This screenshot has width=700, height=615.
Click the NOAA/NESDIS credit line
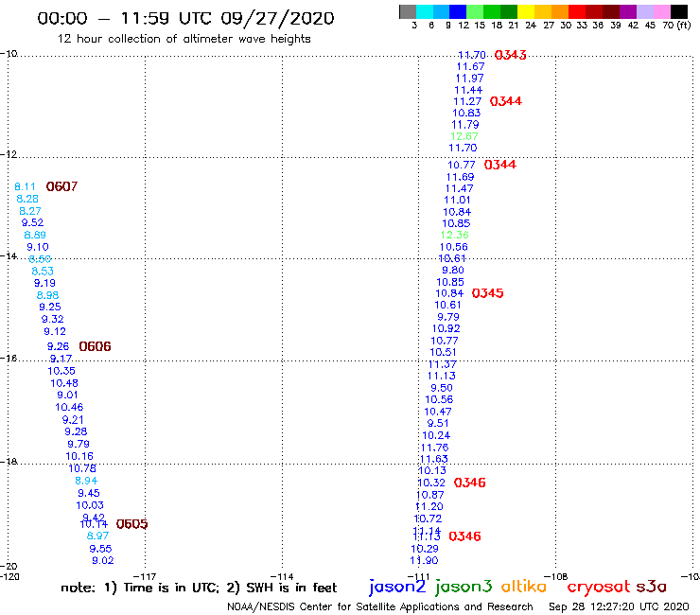tap(380, 607)
